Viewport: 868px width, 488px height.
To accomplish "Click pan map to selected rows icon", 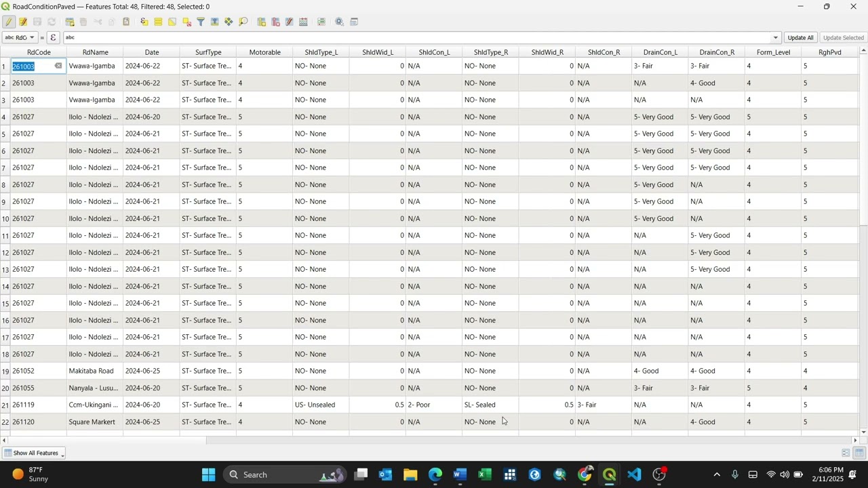I will click(x=229, y=22).
